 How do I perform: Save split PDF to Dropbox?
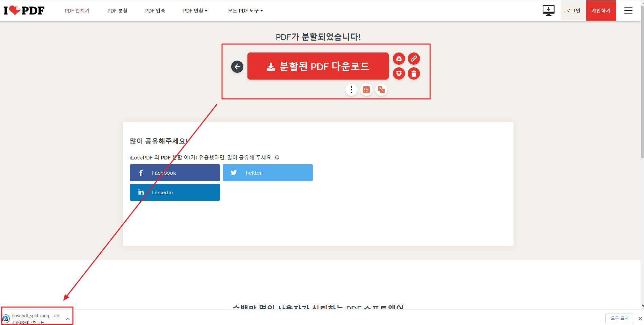click(x=399, y=73)
